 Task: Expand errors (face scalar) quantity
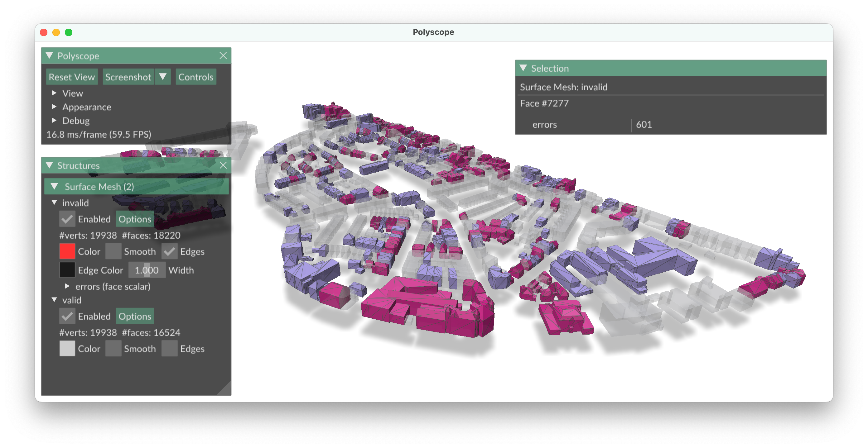pos(67,286)
